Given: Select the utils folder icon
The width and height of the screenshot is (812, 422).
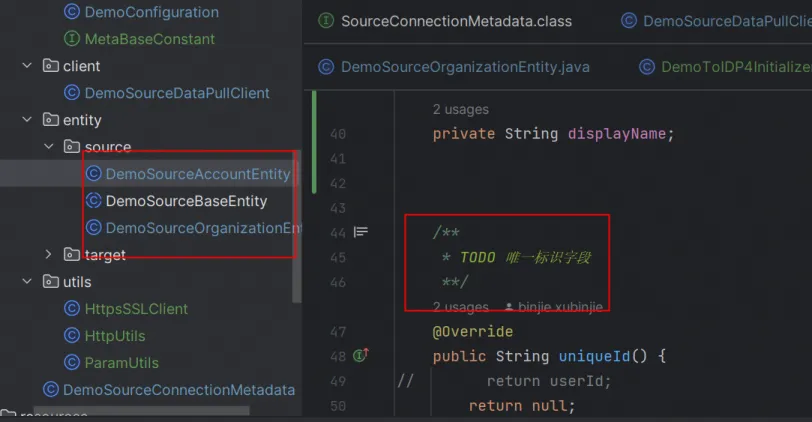Looking at the screenshot, I should click(x=50, y=281).
